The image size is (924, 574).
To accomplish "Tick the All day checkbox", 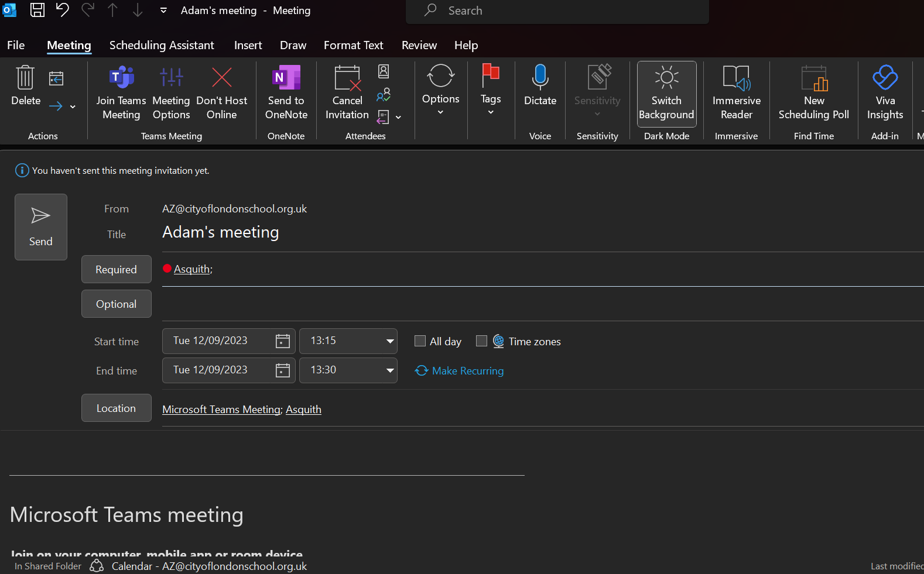I will tap(420, 341).
